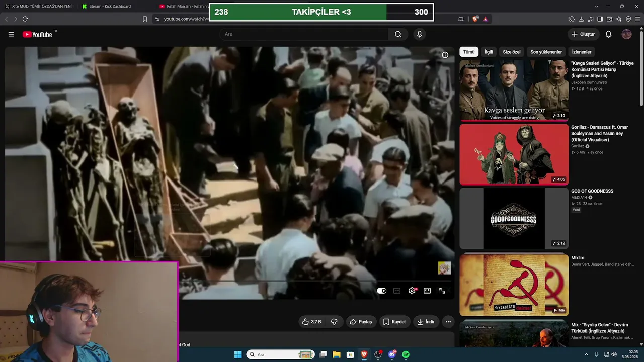
Task: Open video player settings gear
Action: pos(412,291)
